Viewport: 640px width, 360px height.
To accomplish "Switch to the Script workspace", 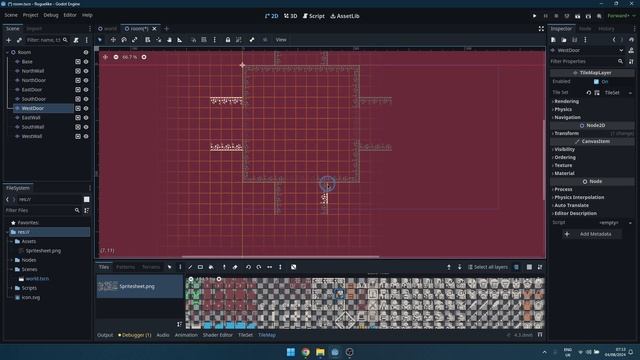I will (x=313, y=16).
